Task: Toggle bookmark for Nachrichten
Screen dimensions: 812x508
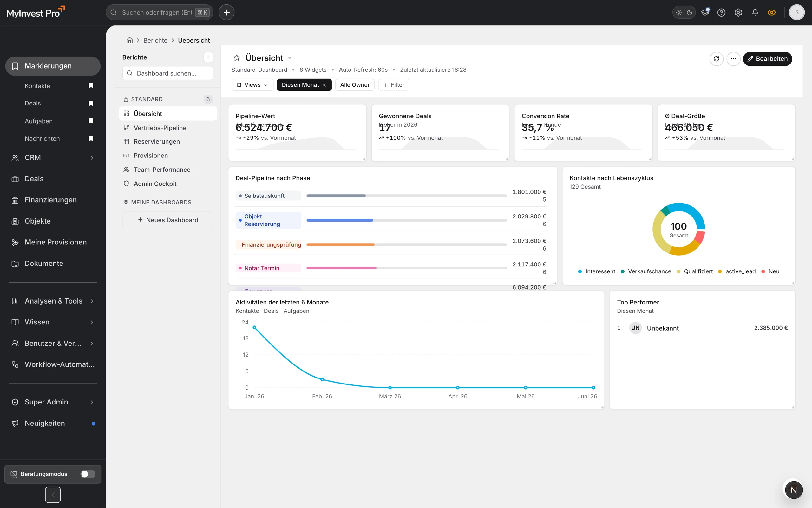Action: point(91,138)
